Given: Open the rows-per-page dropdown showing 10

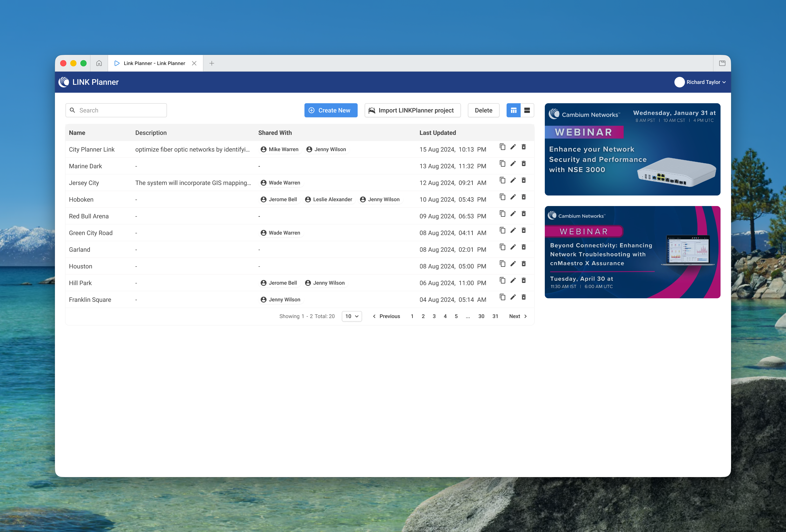Looking at the screenshot, I should (x=352, y=316).
